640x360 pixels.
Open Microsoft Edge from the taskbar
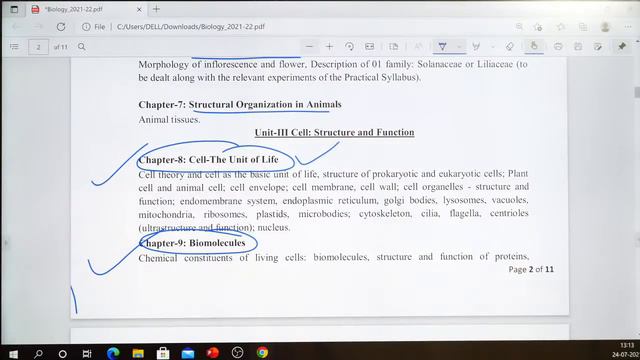113,353
